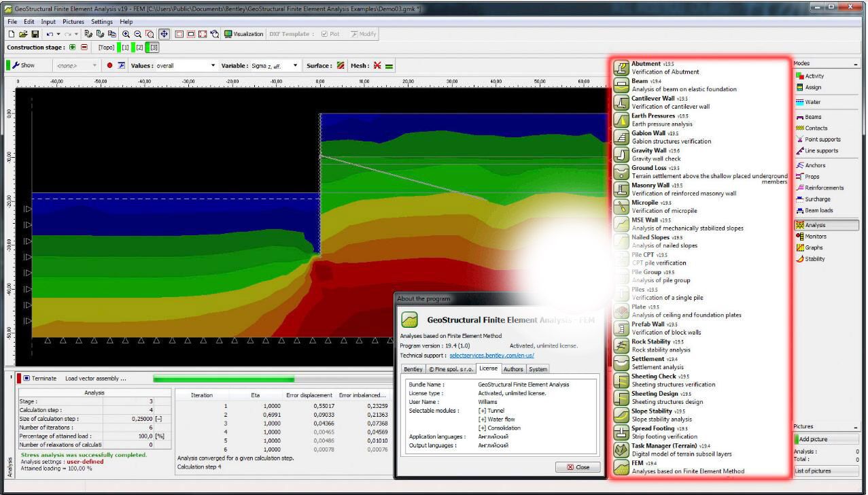Viewport: 868px width, 495px height.
Task: Add a new construction stage
Action: [73, 48]
